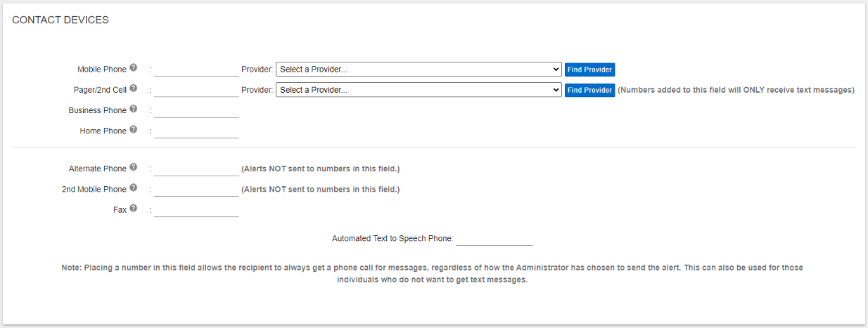The height and width of the screenshot is (328, 868).
Task: Click the Pager/2nd Cell label text
Action: pos(100,90)
